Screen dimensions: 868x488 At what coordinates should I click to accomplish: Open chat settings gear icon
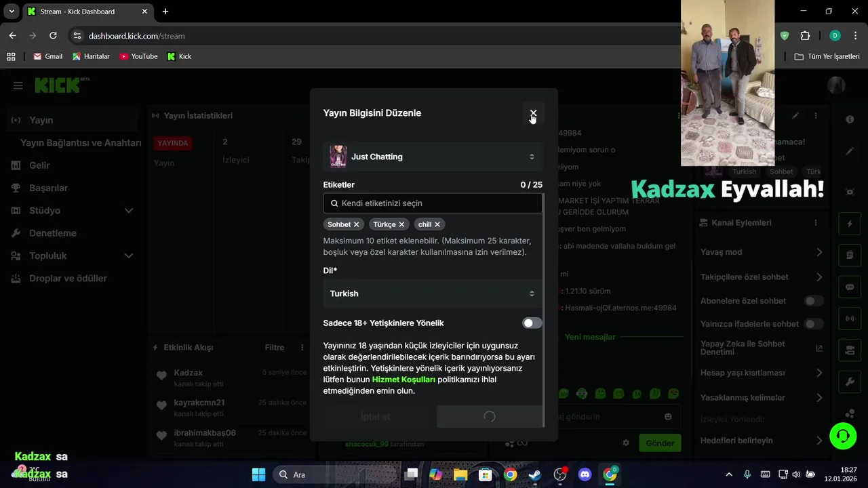tap(626, 443)
